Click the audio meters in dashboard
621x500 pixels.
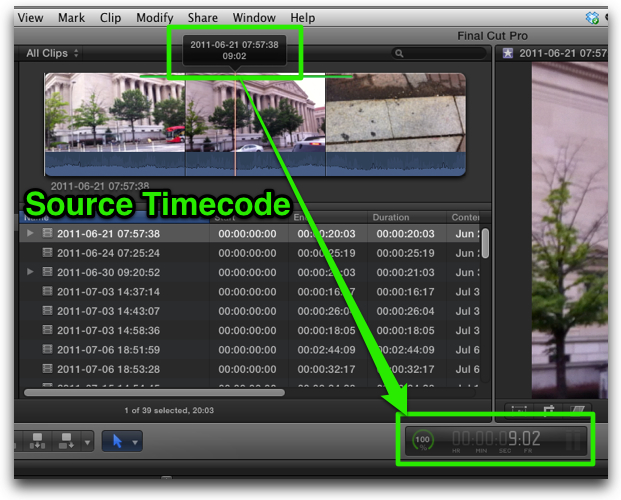point(573,440)
